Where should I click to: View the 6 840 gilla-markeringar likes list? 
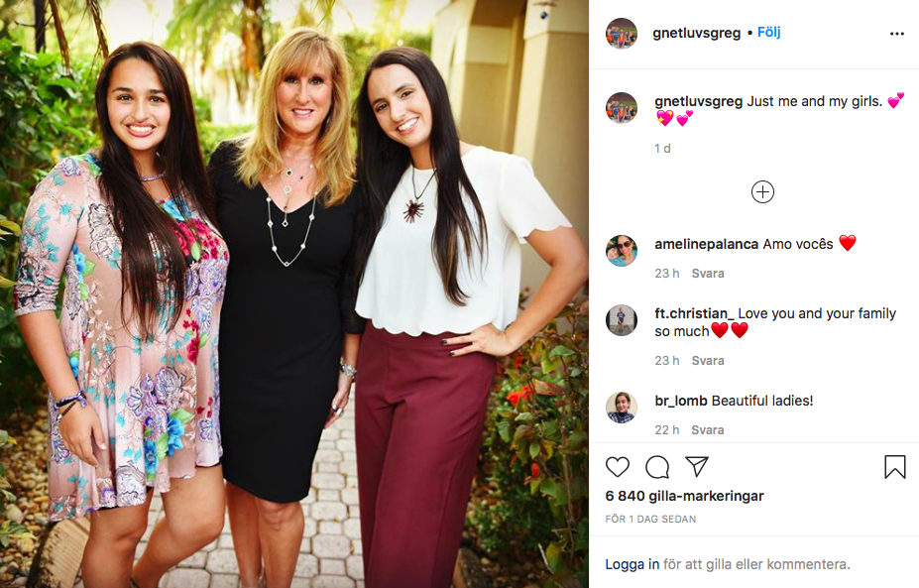(685, 496)
